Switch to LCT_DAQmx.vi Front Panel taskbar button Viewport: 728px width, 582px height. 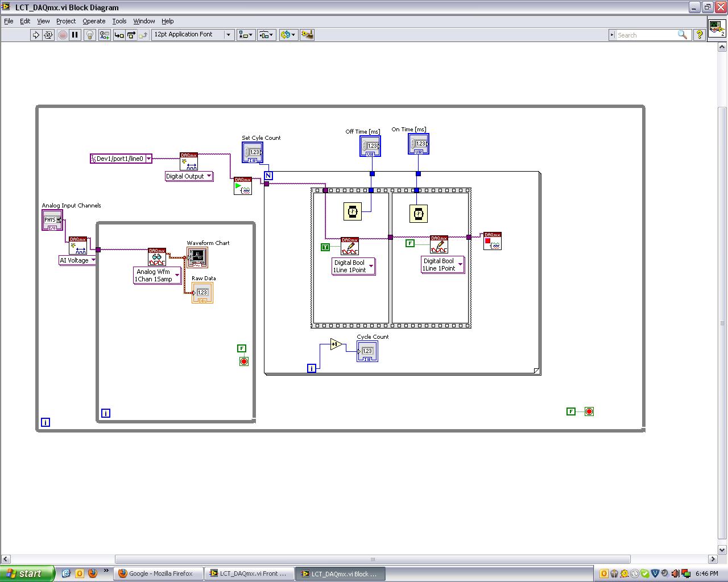250,573
